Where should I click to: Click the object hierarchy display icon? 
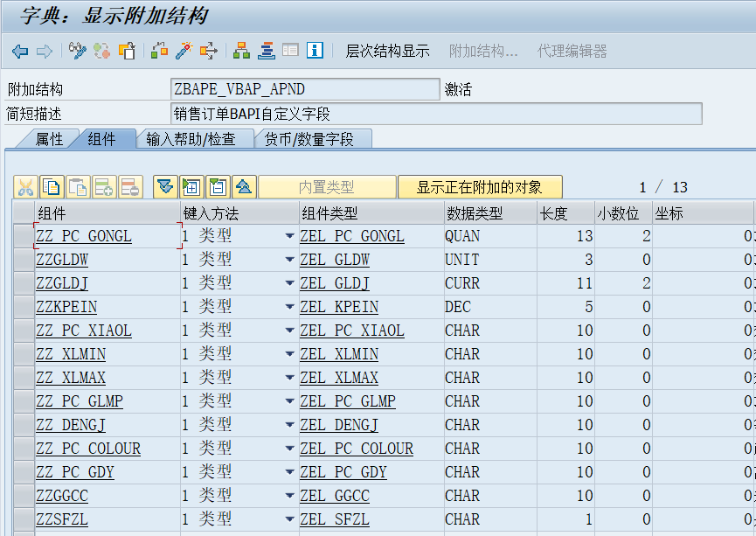(x=242, y=52)
